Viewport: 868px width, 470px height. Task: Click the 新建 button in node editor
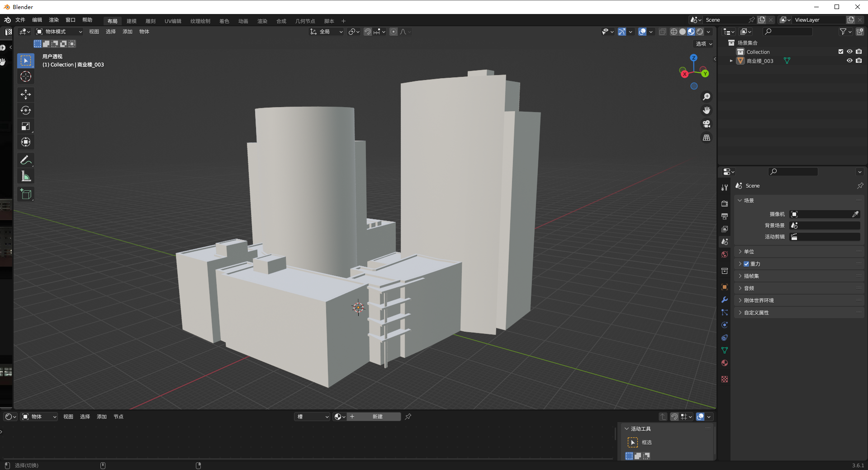coord(377,417)
